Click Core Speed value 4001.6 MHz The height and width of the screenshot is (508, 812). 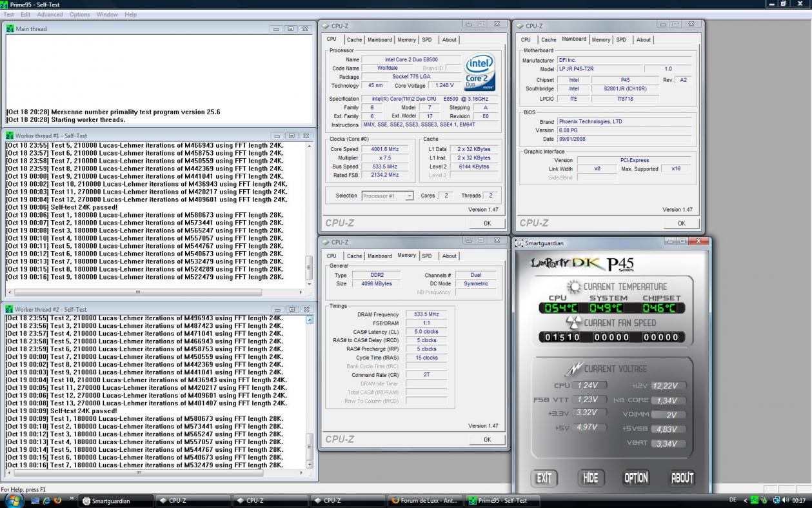tap(385, 149)
